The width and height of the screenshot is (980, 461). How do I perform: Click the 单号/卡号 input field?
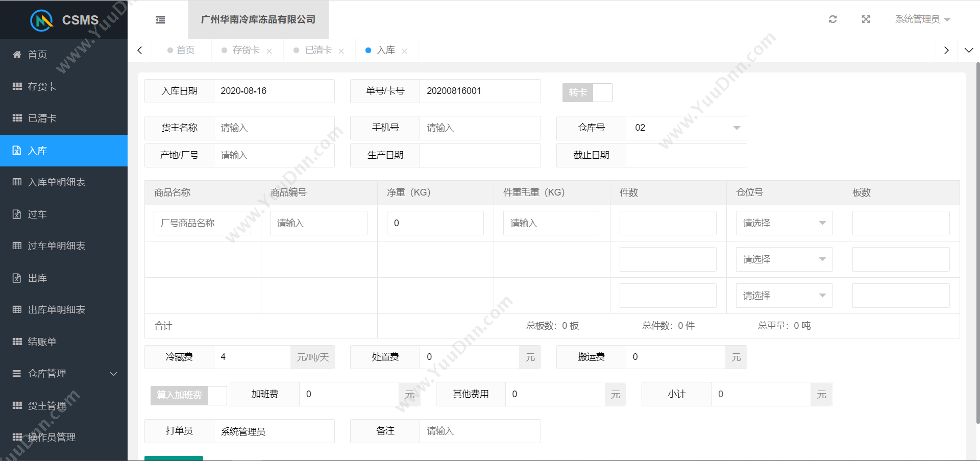[480, 91]
